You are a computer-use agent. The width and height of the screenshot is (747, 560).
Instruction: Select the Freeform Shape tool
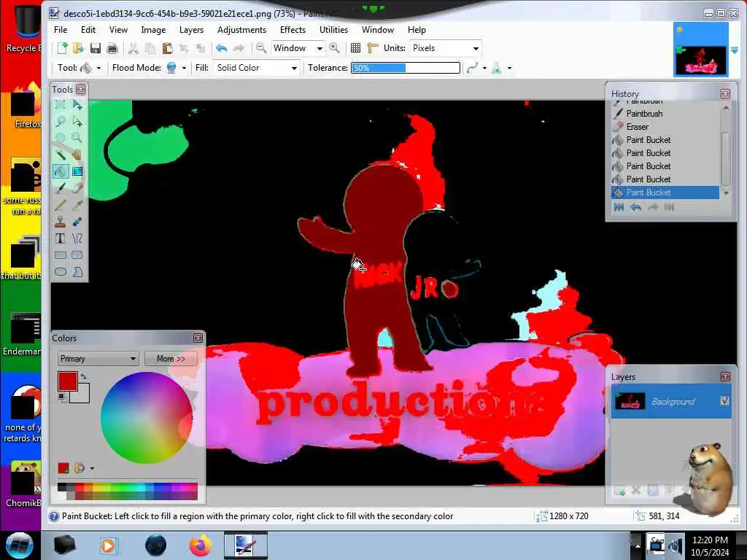(77, 272)
